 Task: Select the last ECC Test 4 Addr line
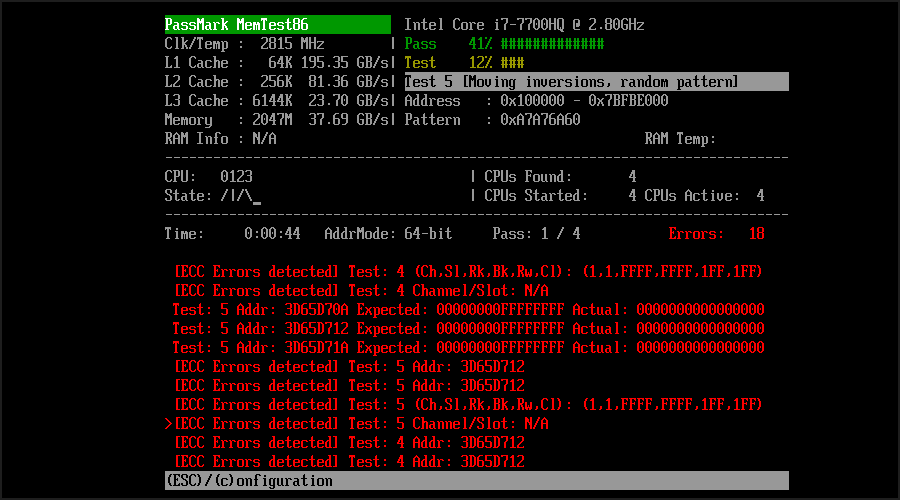pyautogui.click(x=349, y=461)
